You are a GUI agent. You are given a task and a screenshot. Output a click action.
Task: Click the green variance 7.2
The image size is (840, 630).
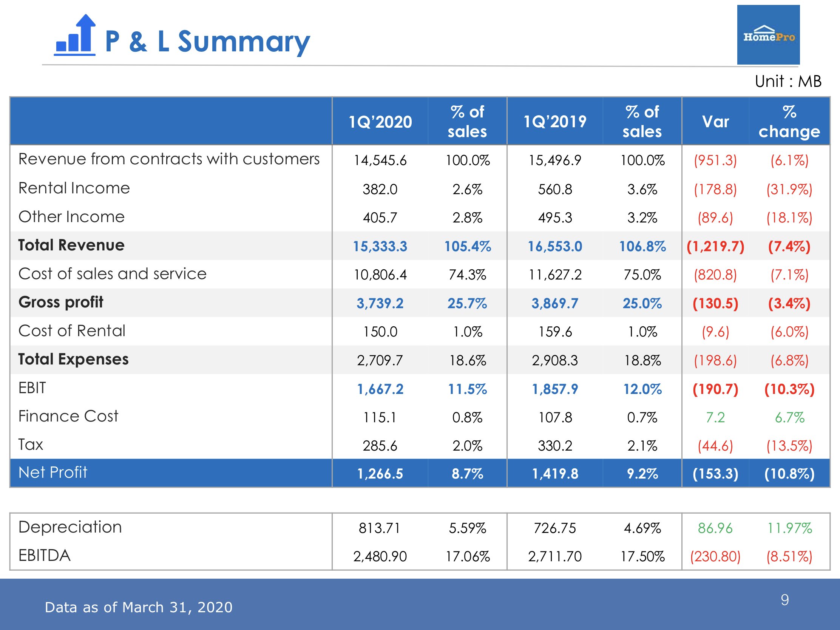click(715, 418)
